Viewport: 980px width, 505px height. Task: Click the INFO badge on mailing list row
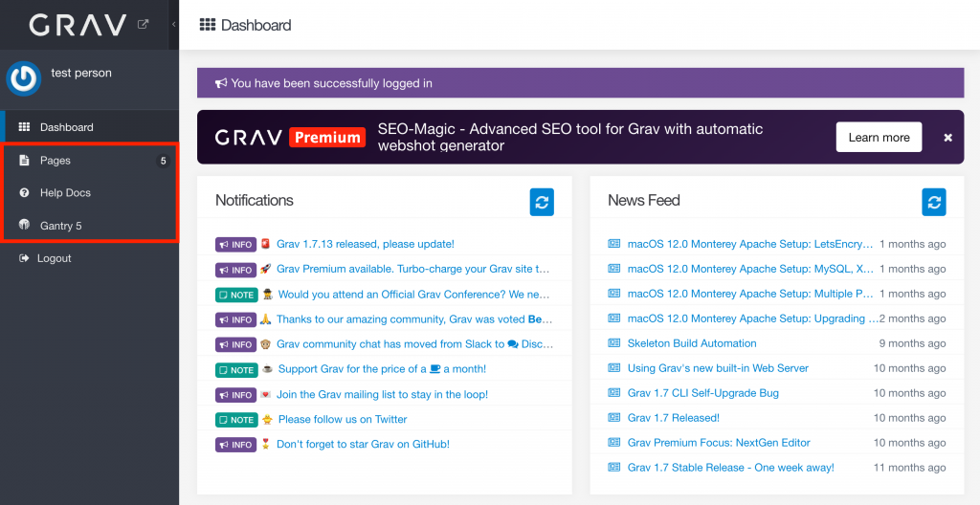pyautogui.click(x=235, y=395)
